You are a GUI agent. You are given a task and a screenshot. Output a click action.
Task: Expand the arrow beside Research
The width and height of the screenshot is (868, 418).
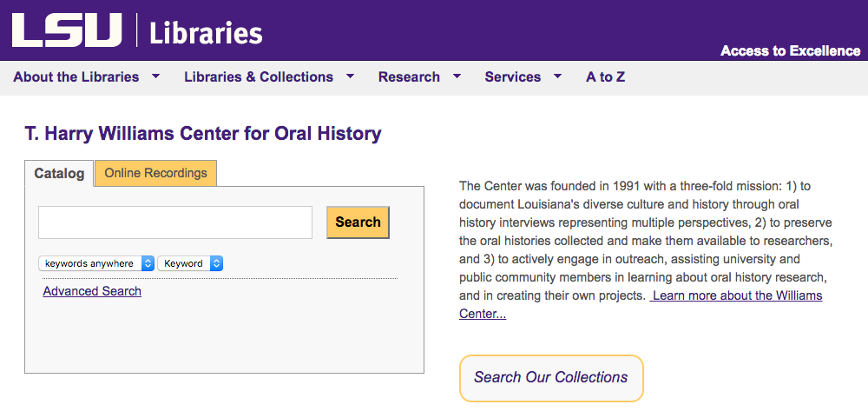tap(457, 76)
